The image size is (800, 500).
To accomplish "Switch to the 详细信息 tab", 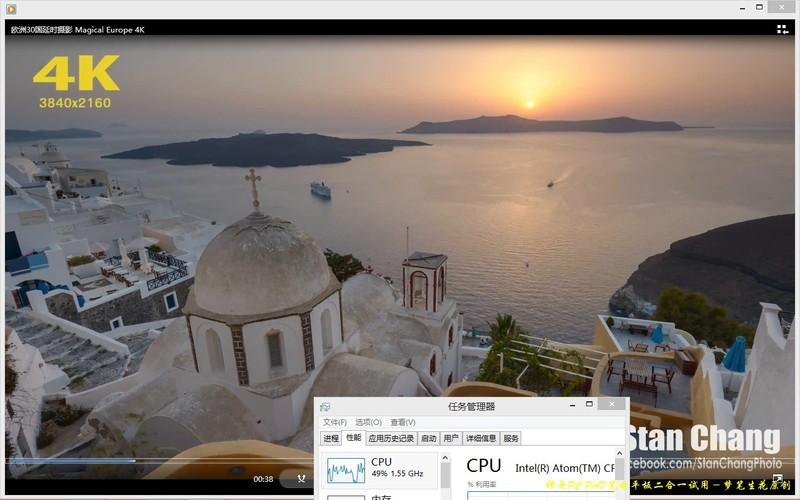I will (x=481, y=438).
